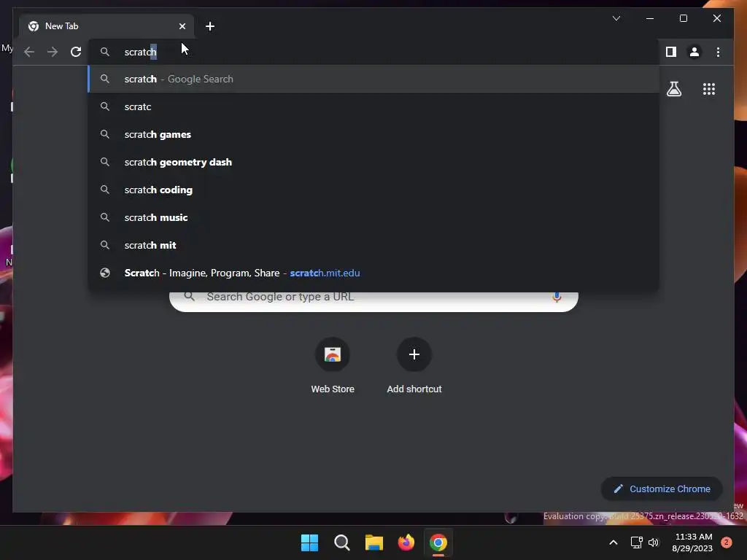This screenshot has width=747, height=560.
Task: Choose 'scratch geometry dash' suggestion
Action: click(373, 162)
